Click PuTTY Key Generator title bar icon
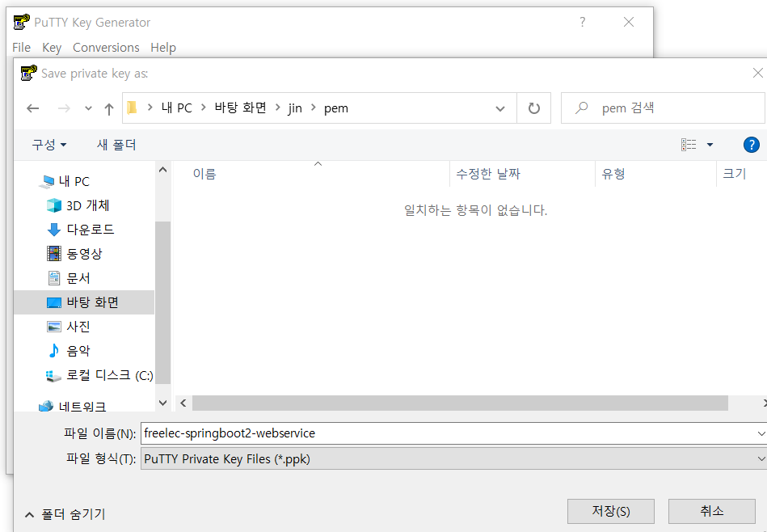Screen dimensions: 767x532 (21, 23)
